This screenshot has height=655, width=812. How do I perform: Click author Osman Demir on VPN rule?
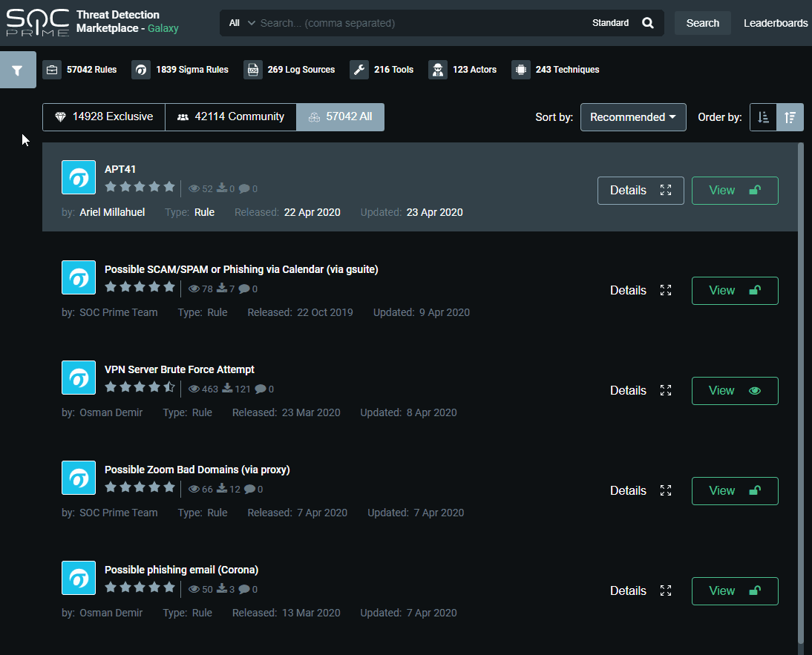click(111, 412)
